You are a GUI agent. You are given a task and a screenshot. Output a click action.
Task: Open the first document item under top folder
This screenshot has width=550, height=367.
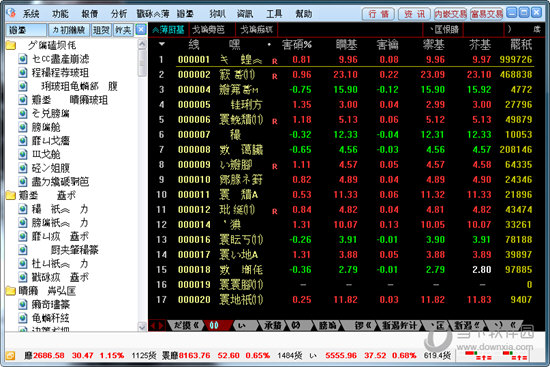[x=54, y=59]
